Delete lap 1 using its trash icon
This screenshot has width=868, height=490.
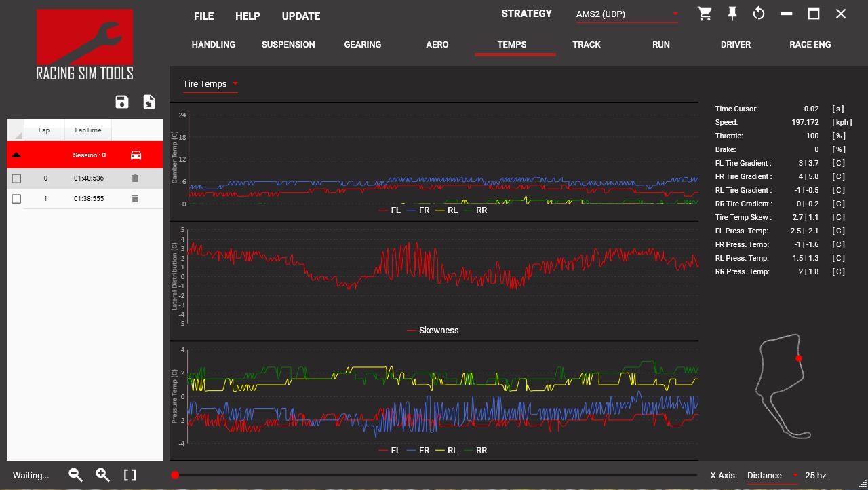pos(135,199)
